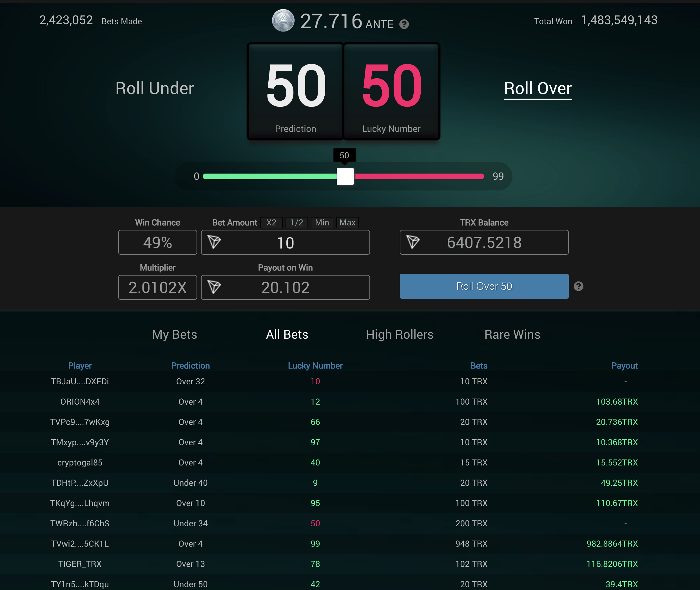Viewport: 700px width, 590px height.
Task: Open the High Rollers tab
Action: pos(400,334)
